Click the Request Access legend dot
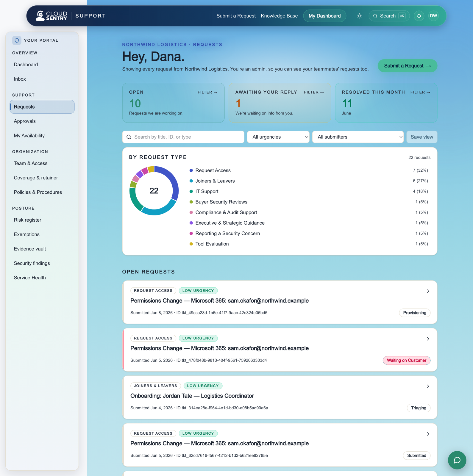 coord(191,170)
